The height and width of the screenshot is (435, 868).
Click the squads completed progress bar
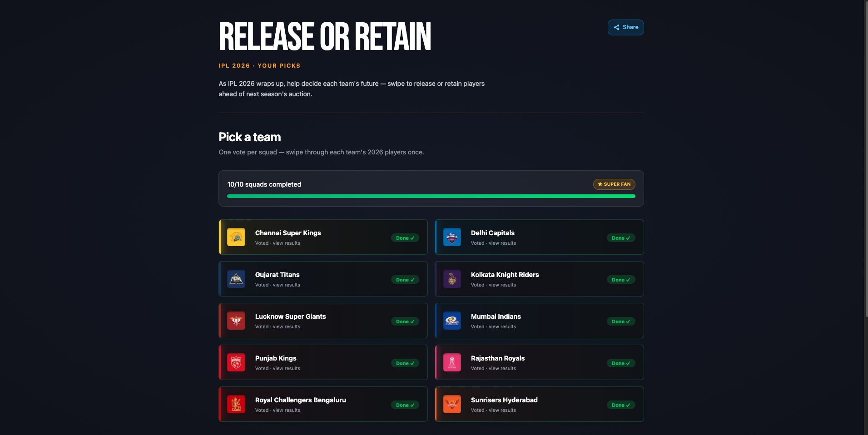pyautogui.click(x=431, y=196)
